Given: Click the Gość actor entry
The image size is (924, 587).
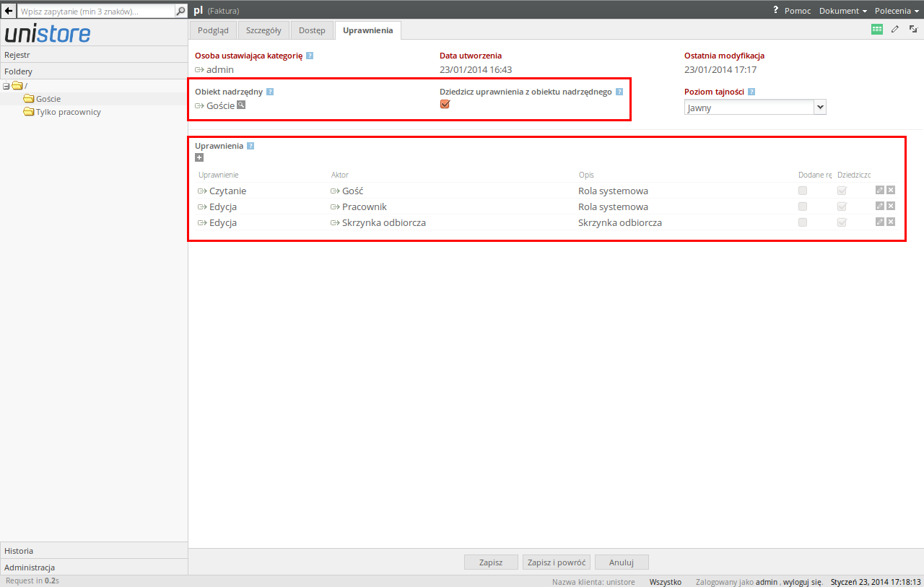Looking at the screenshot, I should tap(352, 191).
